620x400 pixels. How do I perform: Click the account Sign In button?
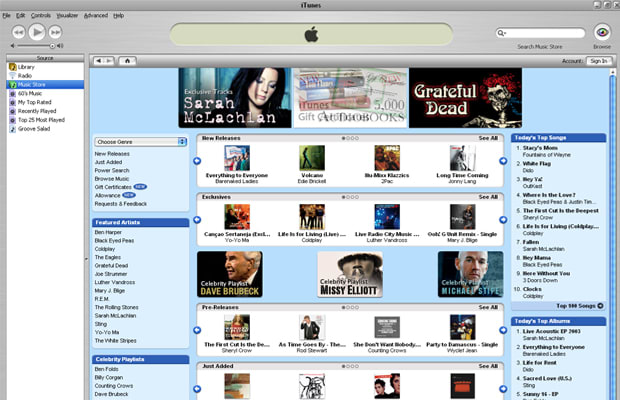click(x=599, y=61)
